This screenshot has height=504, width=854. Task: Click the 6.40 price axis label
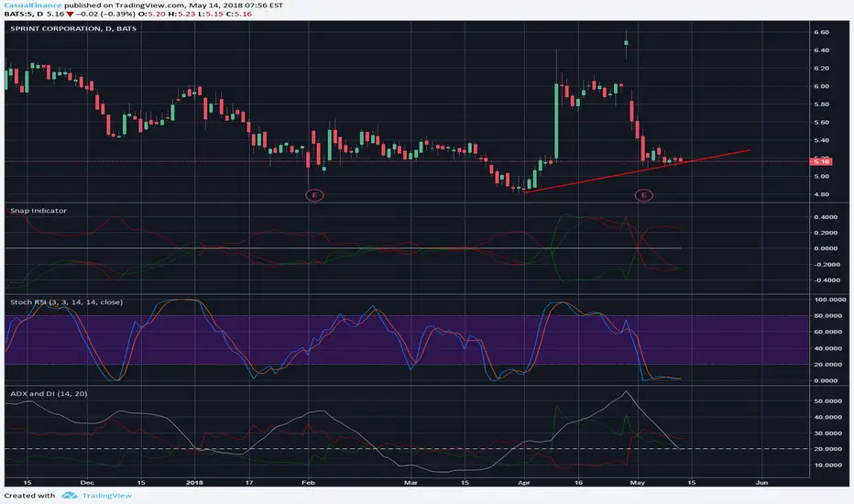[x=821, y=50]
